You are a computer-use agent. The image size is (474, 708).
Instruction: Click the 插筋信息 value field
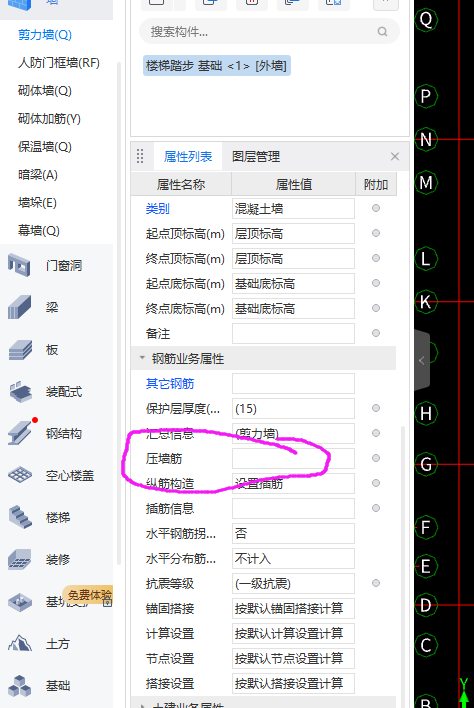[x=293, y=509]
